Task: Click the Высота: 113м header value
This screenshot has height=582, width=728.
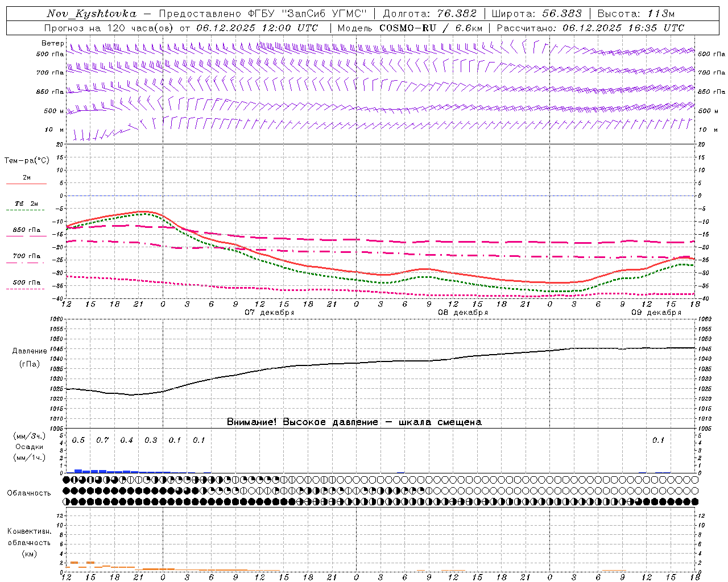Action: tap(636, 14)
